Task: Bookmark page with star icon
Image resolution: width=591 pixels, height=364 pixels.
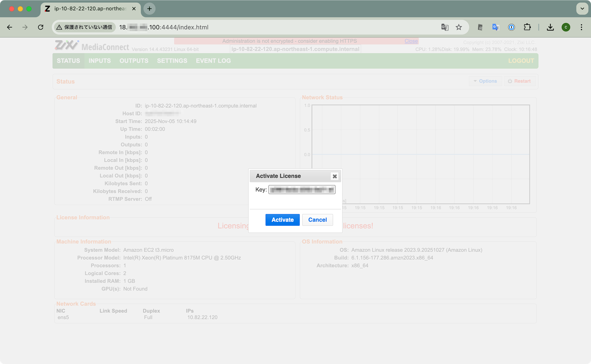Action: (x=459, y=27)
